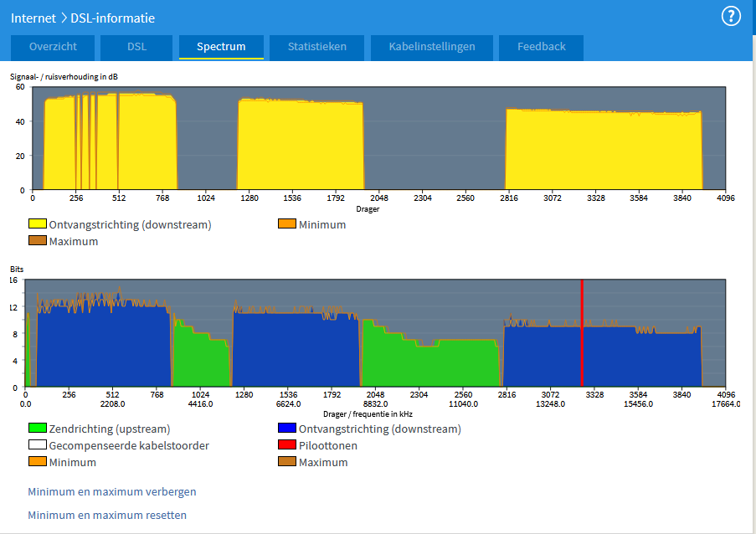Open the DSL tab

136,47
